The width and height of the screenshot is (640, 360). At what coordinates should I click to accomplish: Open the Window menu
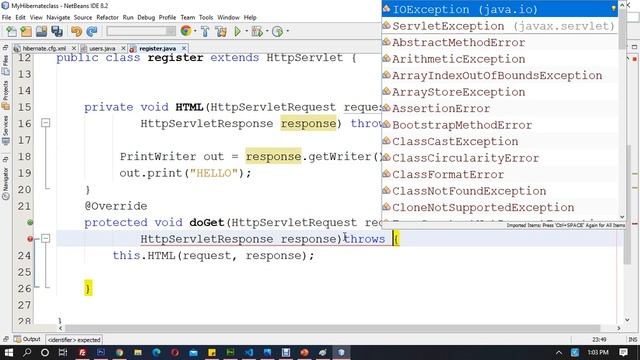pyautogui.click(x=228, y=18)
